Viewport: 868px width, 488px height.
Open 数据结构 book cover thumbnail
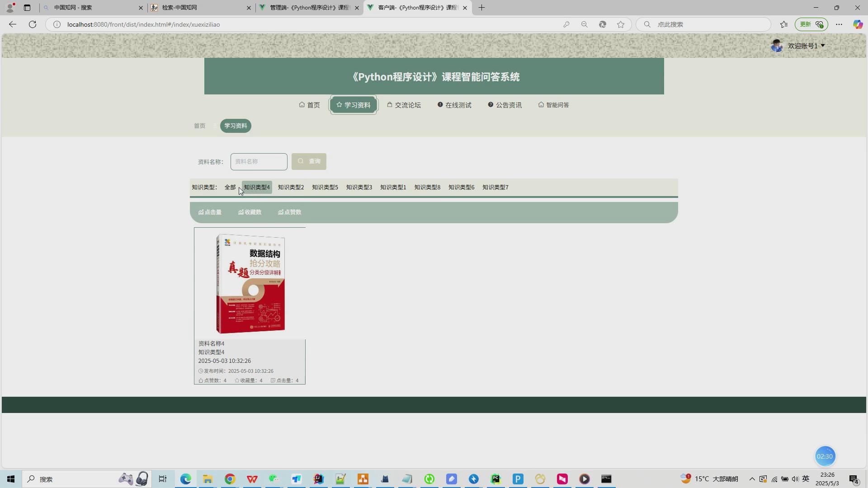click(250, 284)
